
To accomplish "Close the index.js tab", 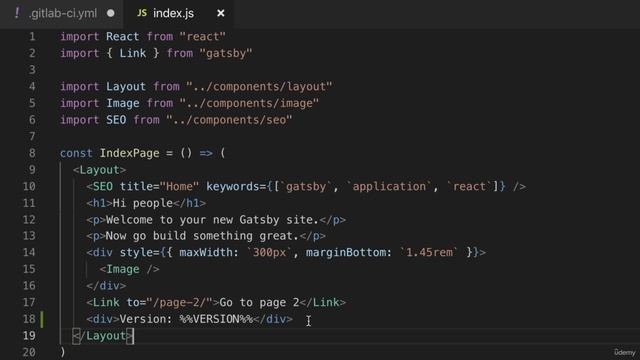I will (220, 13).
